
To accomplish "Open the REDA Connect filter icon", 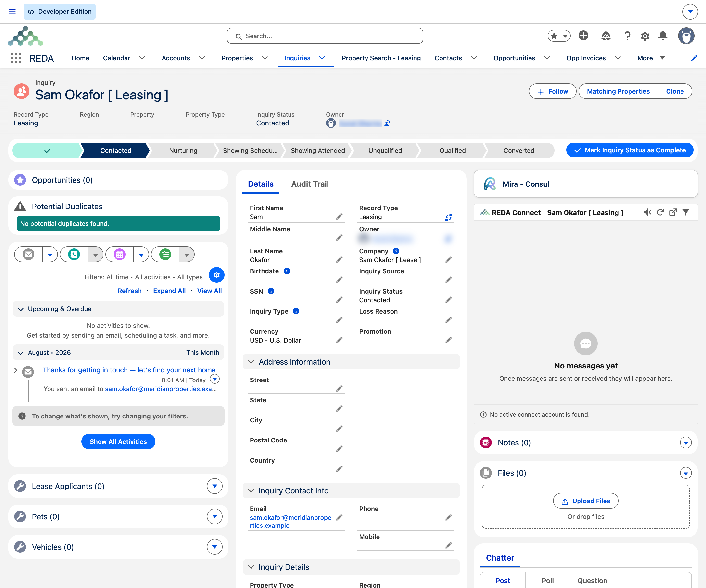I will coord(686,212).
